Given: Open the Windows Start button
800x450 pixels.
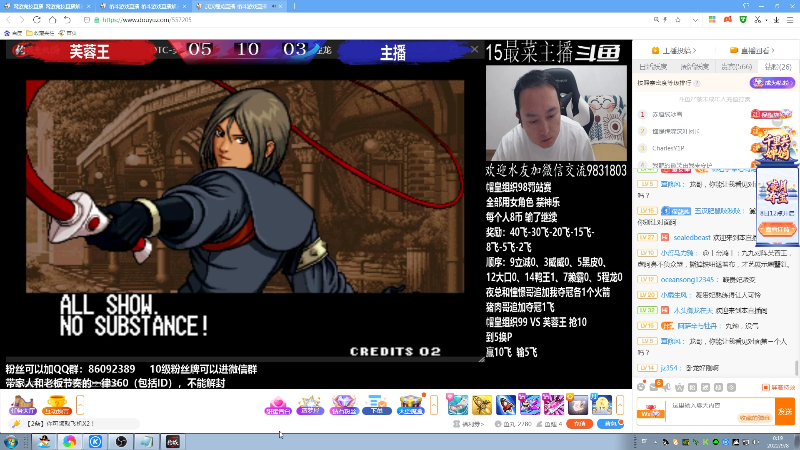Looking at the screenshot, I should point(11,441).
